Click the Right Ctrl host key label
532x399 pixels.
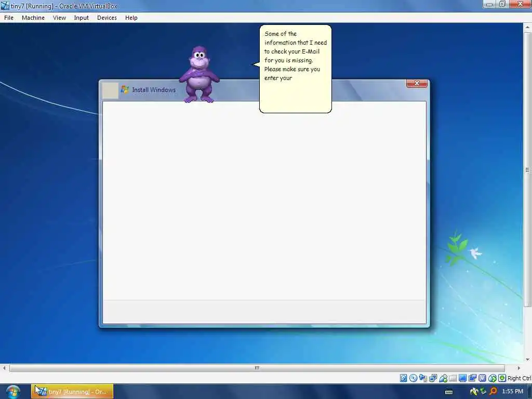click(x=519, y=378)
